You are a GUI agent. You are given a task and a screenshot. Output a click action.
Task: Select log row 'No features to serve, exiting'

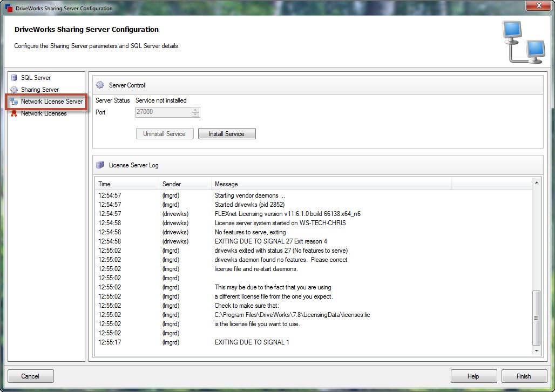314,232
